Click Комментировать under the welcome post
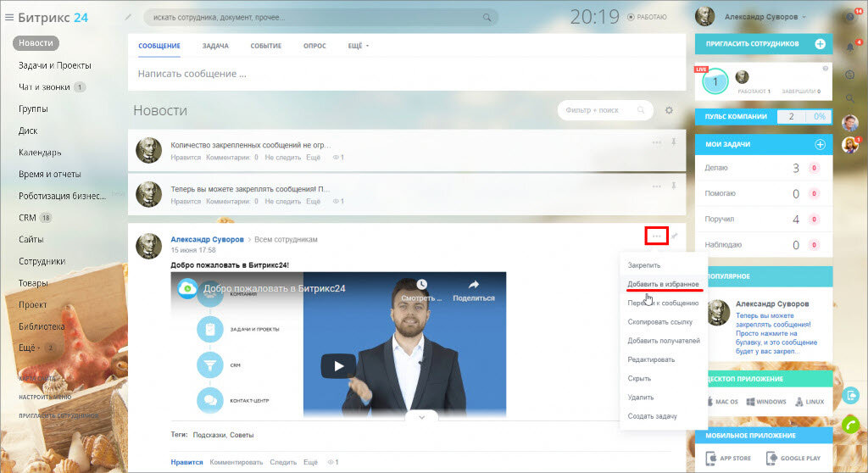 (236, 462)
